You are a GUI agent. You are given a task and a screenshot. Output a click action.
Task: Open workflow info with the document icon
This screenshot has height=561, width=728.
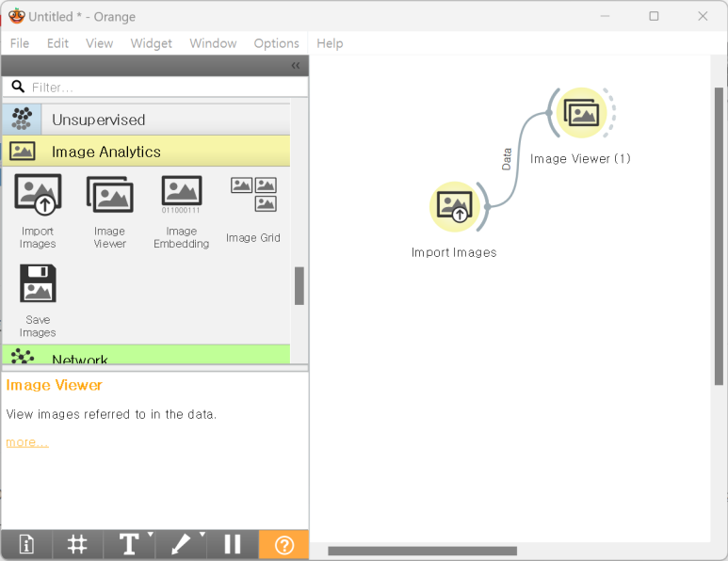(x=26, y=544)
